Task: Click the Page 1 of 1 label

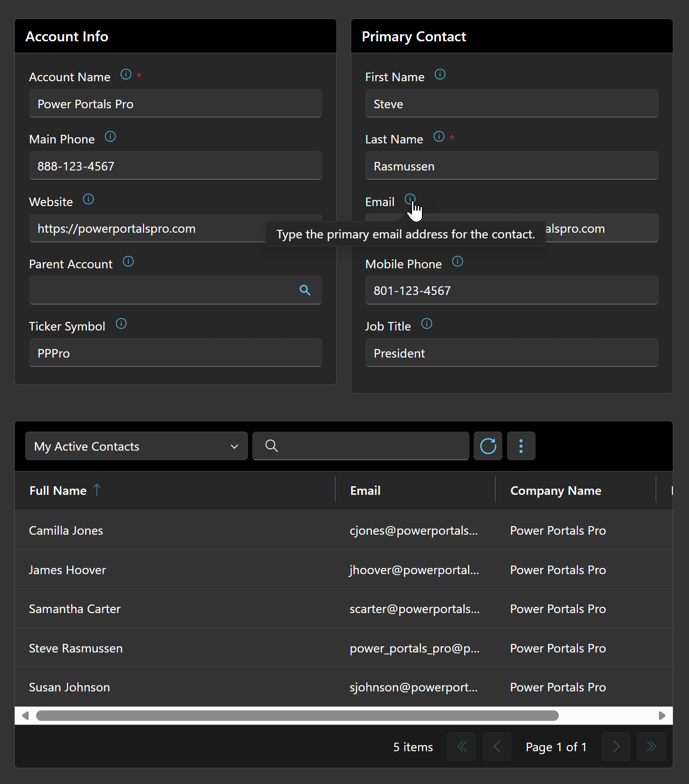Action: pos(556,747)
